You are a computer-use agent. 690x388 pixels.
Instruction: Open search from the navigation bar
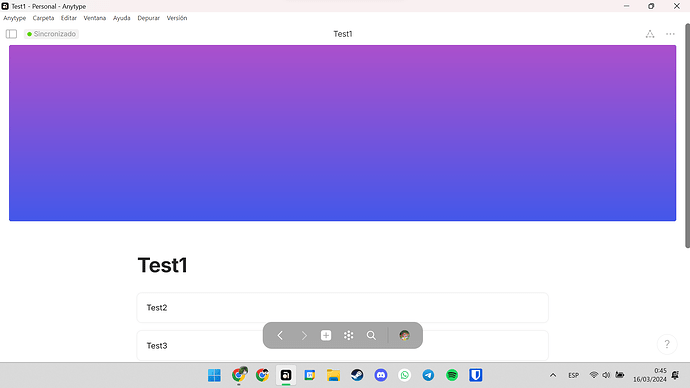tap(371, 335)
